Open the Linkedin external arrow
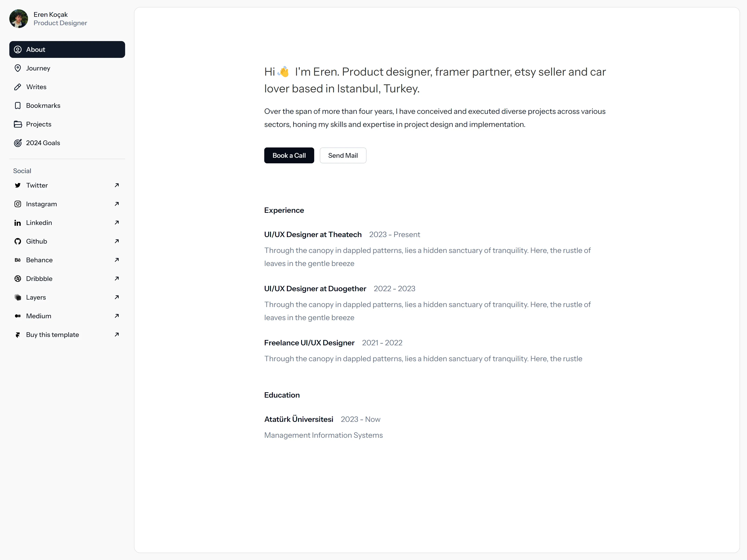The height and width of the screenshot is (560, 747). coord(117,222)
